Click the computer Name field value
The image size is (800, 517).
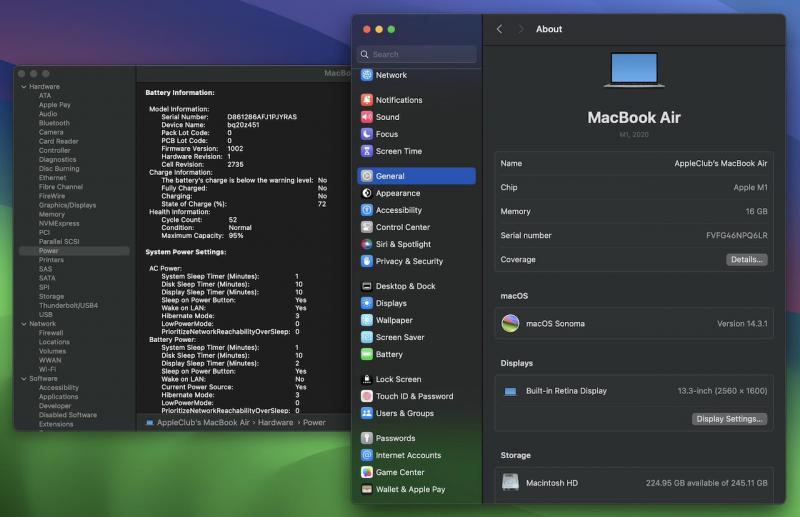tap(720, 163)
